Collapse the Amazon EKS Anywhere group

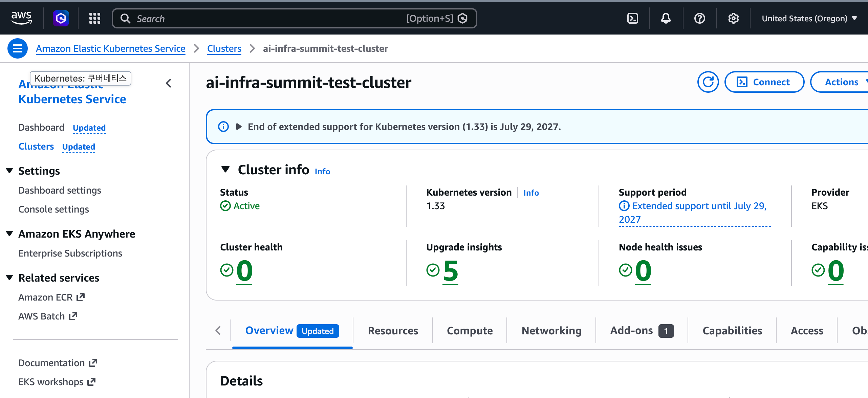[x=9, y=234]
